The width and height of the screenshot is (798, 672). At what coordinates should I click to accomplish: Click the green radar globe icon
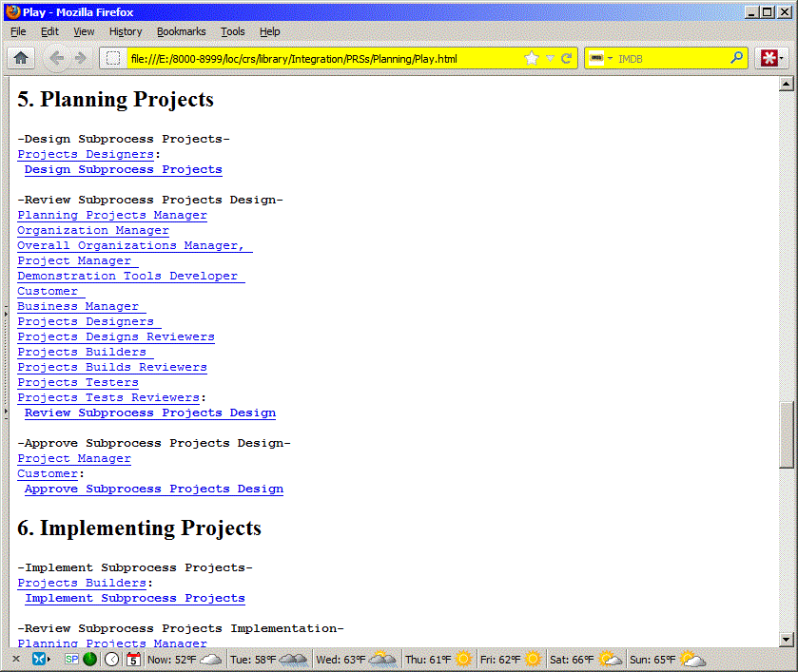(x=90, y=660)
